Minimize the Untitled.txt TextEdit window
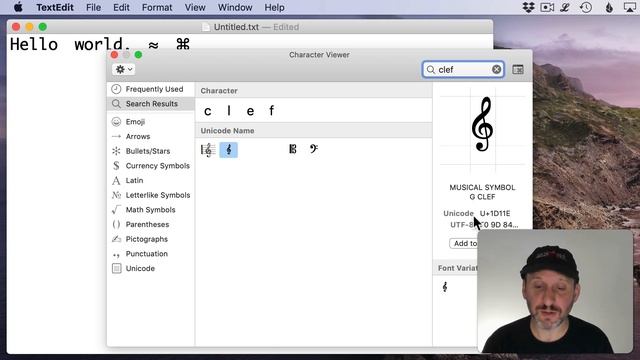 (x=29, y=27)
